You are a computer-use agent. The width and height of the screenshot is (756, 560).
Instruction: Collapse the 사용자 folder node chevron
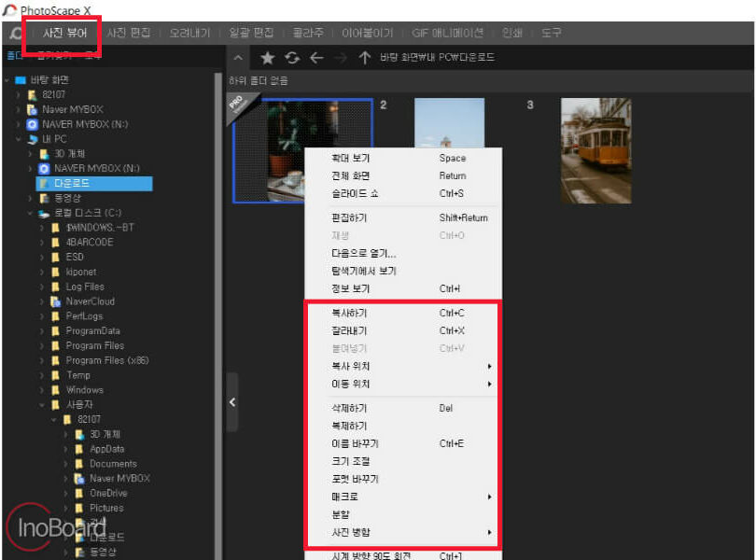click(x=42, y=405)
